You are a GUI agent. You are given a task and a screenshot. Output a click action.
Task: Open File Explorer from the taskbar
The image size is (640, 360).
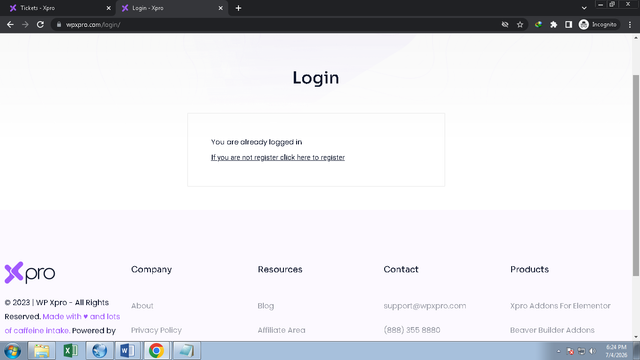click(x=41, y=351)
